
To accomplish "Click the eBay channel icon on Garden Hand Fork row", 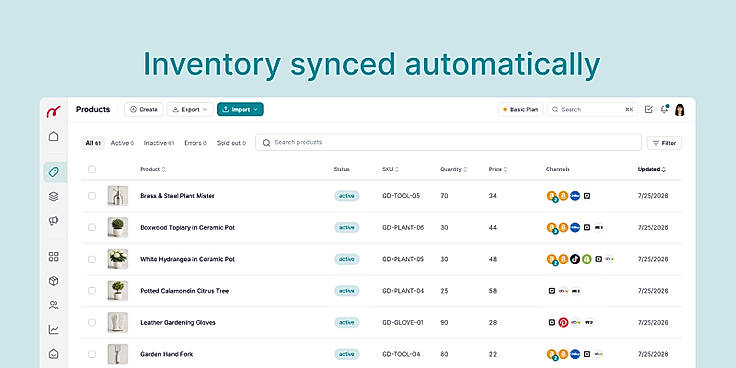I will coord(598,354).
